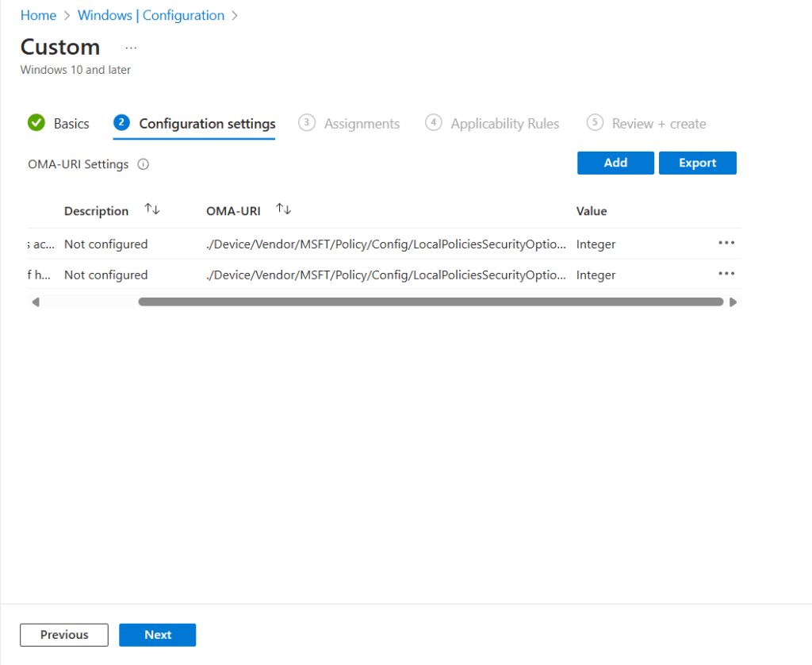Sort by Description column arrows
Image resolution: width=812 pixels, height=665 pixels.
click(x=152, y=209)
